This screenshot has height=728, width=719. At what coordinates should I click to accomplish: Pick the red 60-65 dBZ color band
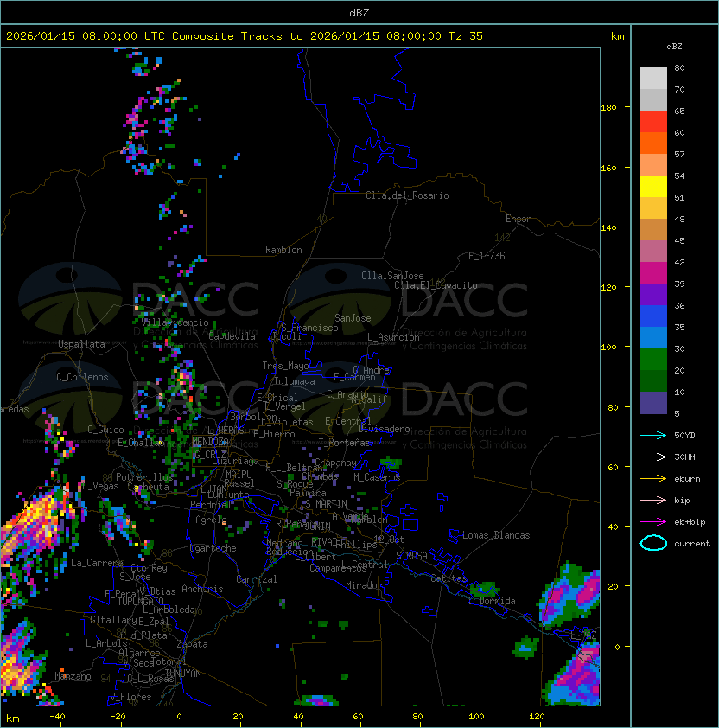pyautogui.click(x=653, y=122)
